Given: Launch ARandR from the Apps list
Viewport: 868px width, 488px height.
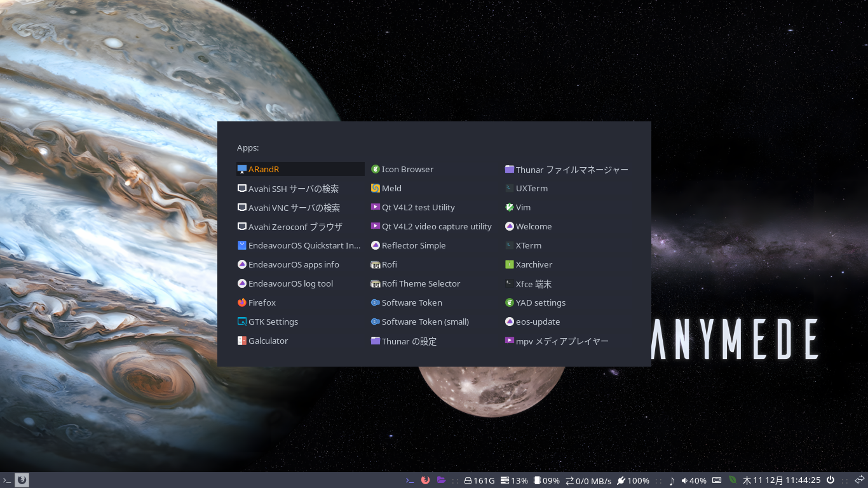Looking at the screenshot, I should click(x=301, y=169).
